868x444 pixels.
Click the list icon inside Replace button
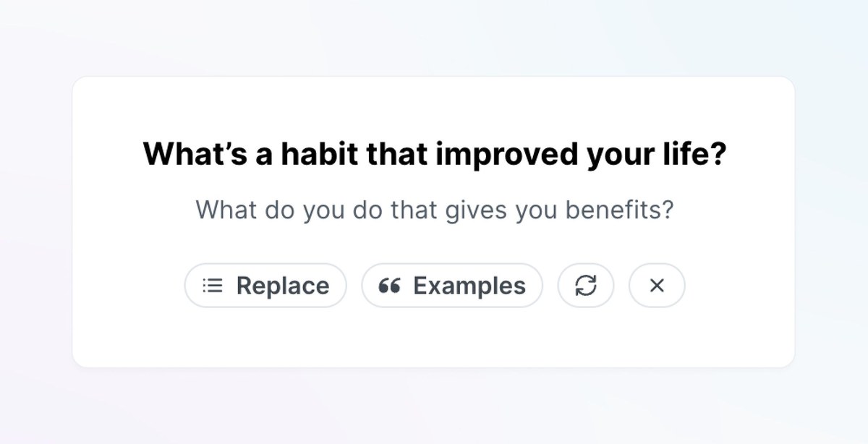click(212, 286)
